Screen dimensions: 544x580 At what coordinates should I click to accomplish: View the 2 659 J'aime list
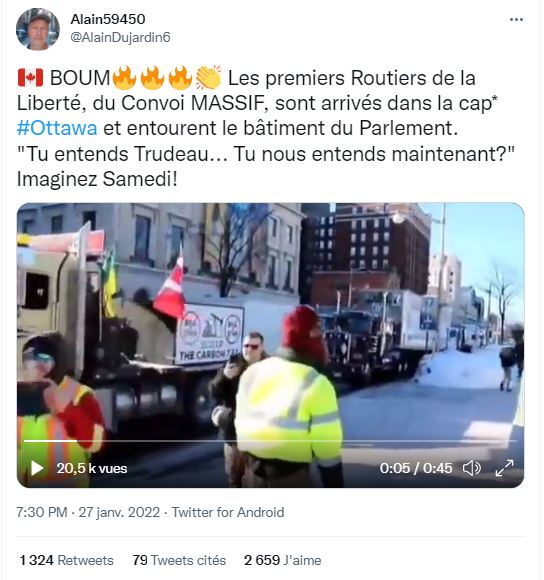click(x=283, y=560)
